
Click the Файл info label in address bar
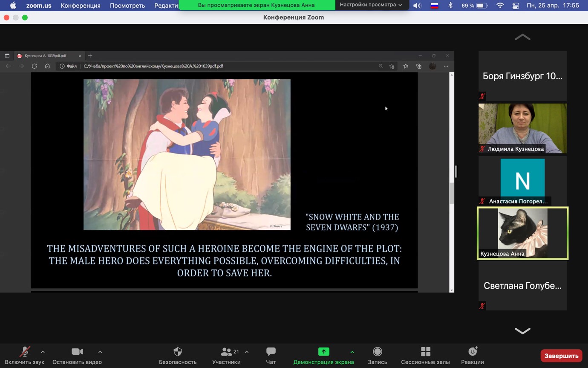point(68,66)
